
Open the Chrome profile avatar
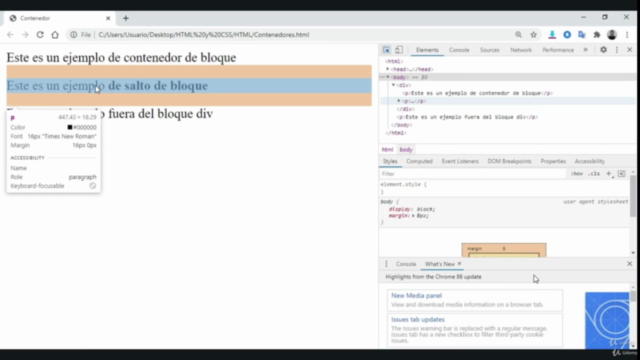612,35
